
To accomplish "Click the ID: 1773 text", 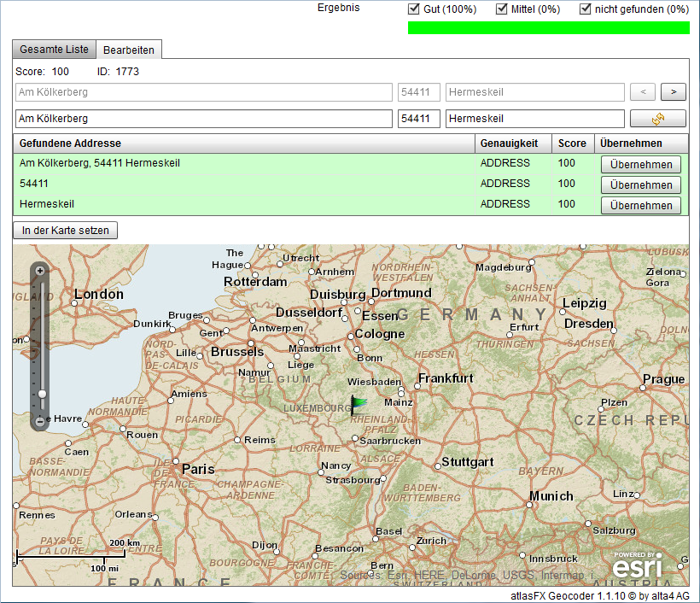I will [x=118, y=72].
